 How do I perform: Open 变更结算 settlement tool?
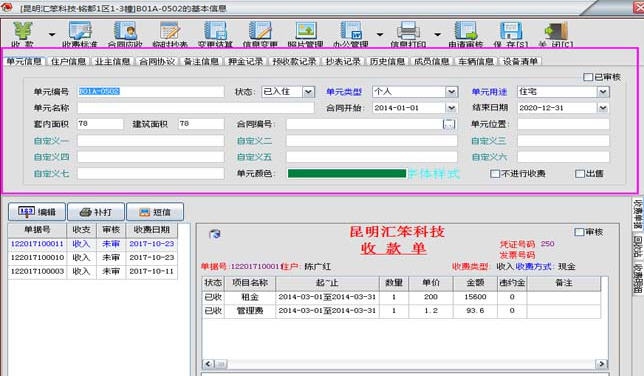tap(215, 34)
